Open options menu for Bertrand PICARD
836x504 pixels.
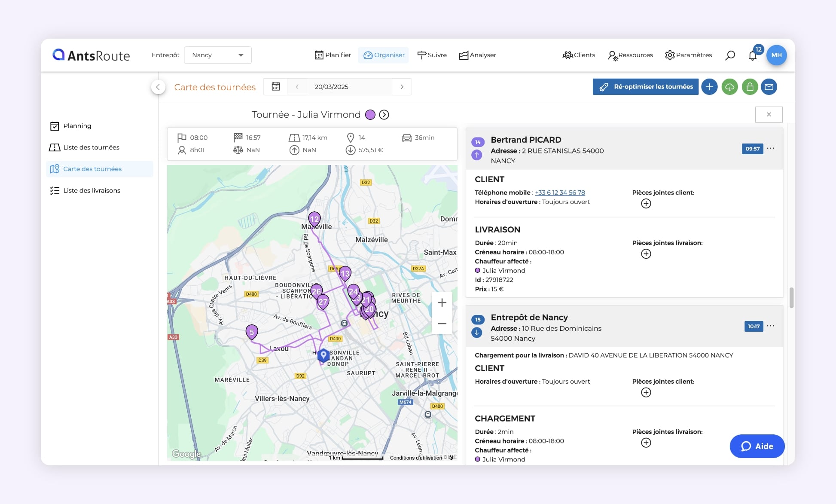pos(771,148)
